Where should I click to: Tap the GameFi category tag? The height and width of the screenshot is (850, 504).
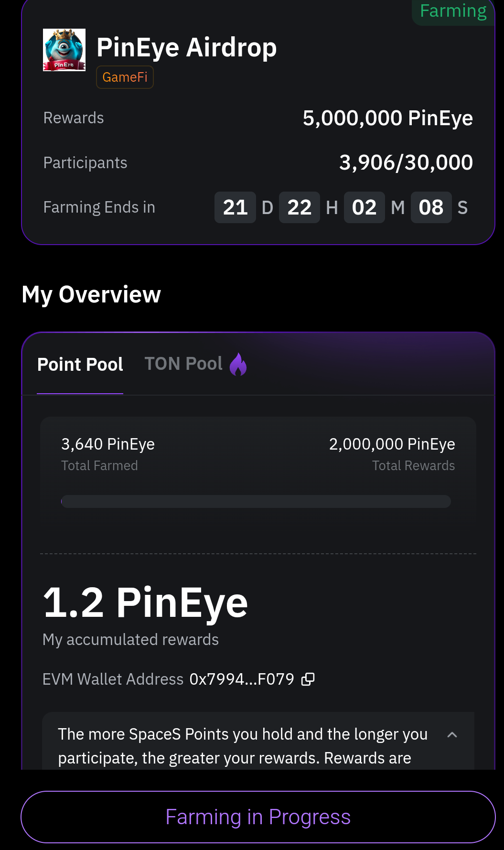(125, 77)
